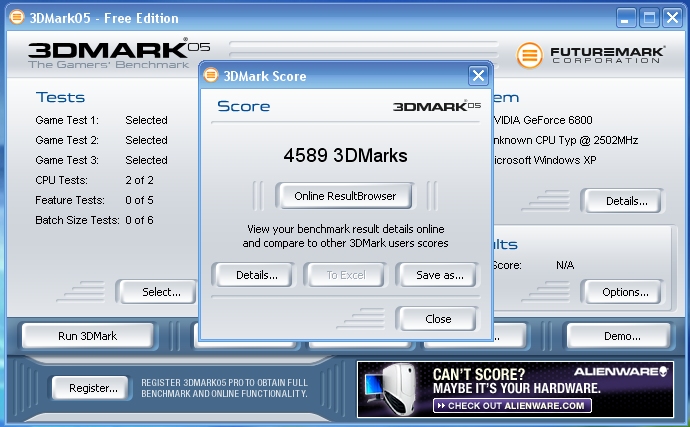Click 'Register 3DMark05 Pro' promo text
The width and height of the screenshot is (690, 427).
(x=224, y=388)
